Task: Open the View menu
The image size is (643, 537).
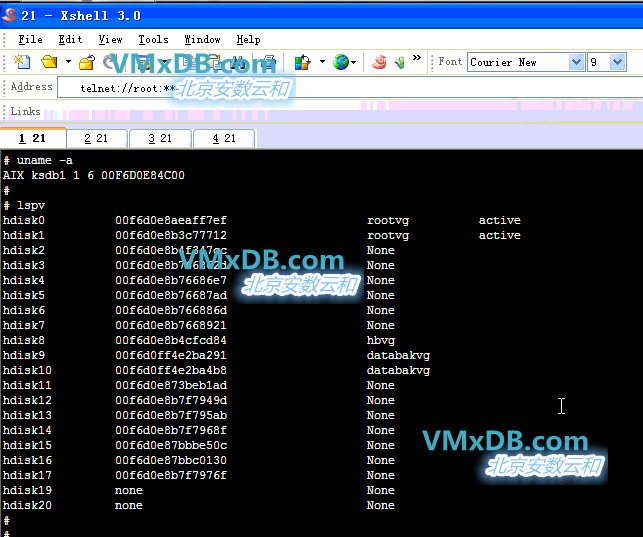Action: coord(110,40)
